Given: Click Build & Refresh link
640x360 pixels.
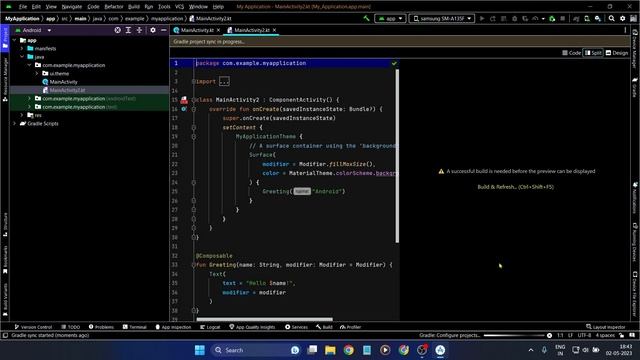Looking at the screenshot, I should [516, 187].
